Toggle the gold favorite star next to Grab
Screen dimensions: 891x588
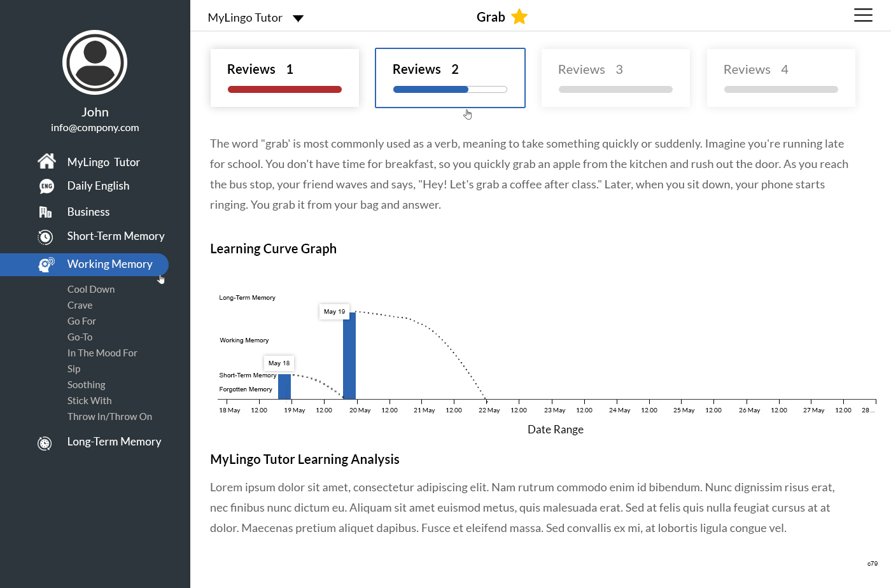click(x=519, y=17)
